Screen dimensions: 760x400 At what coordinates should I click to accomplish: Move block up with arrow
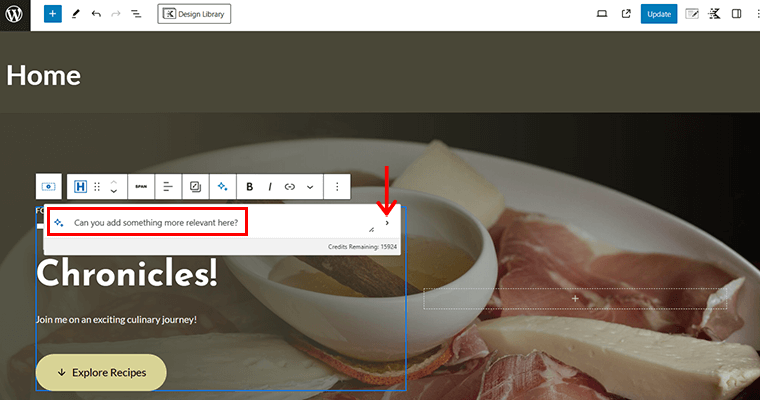click(113, 182)
